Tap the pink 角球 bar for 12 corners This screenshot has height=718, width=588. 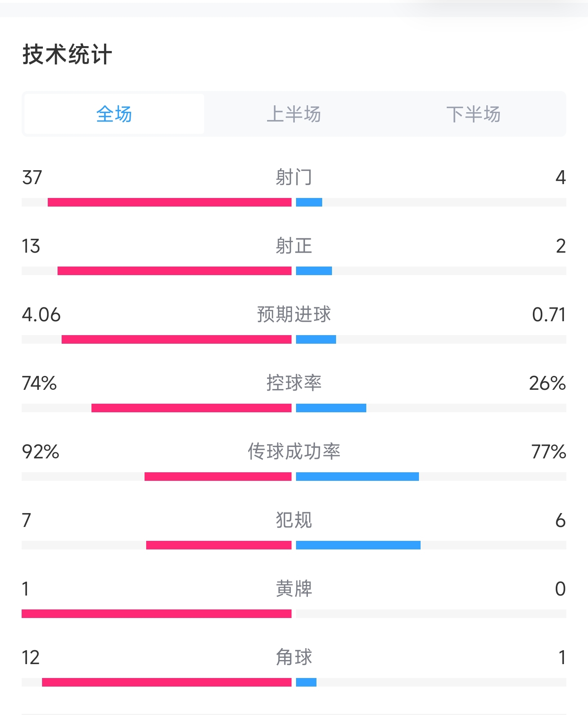[x=167, y=682]
